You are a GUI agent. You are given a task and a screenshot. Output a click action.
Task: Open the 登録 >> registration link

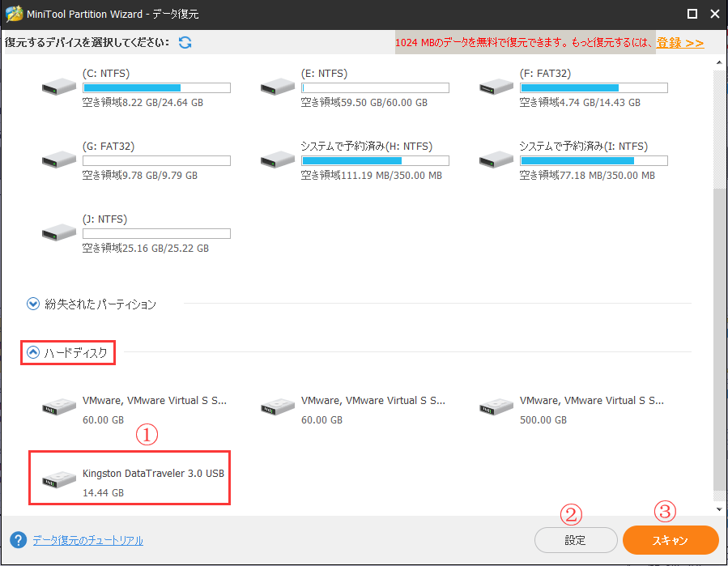(679, 43)
